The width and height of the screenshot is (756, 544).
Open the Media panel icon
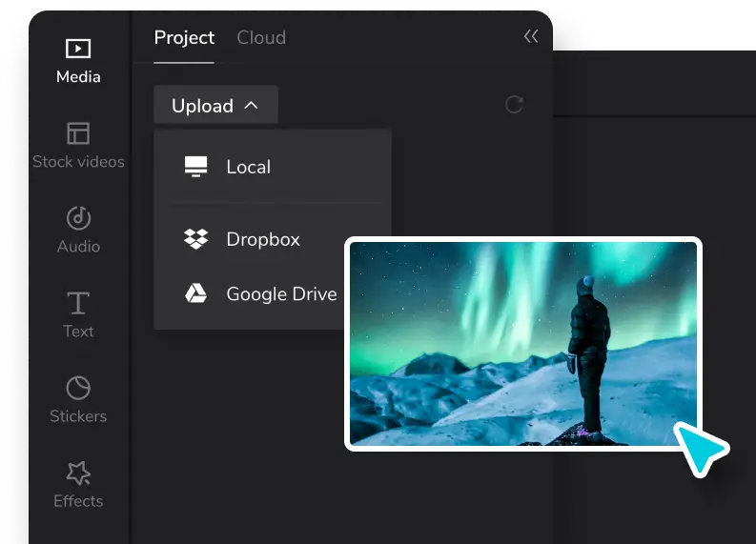[x=78, y=48]
